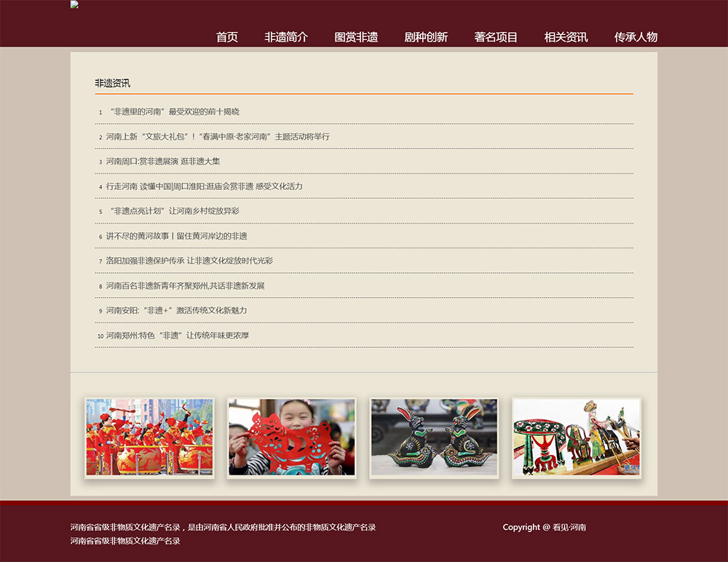Read 讲不尽的黄河故事 article

pos(176,236)
